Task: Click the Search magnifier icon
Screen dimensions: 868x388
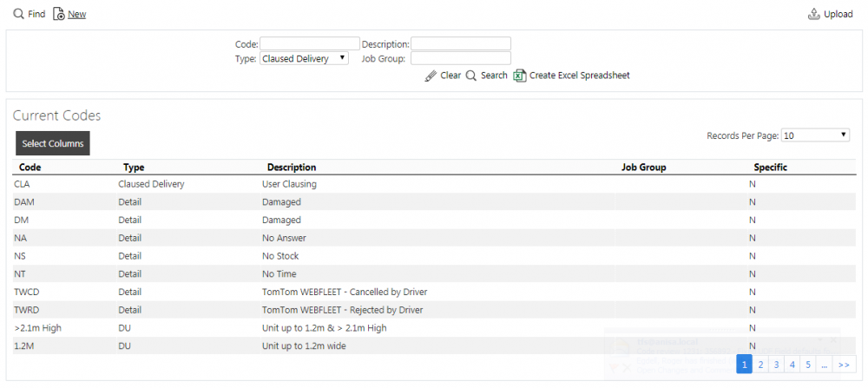Action: (471, 76)
